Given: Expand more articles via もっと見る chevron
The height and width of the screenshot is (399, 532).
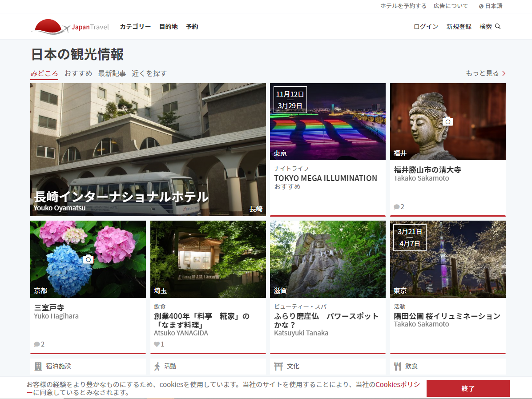Looking at the screenshot, I should pyautogui.click(x=503, y=73).
